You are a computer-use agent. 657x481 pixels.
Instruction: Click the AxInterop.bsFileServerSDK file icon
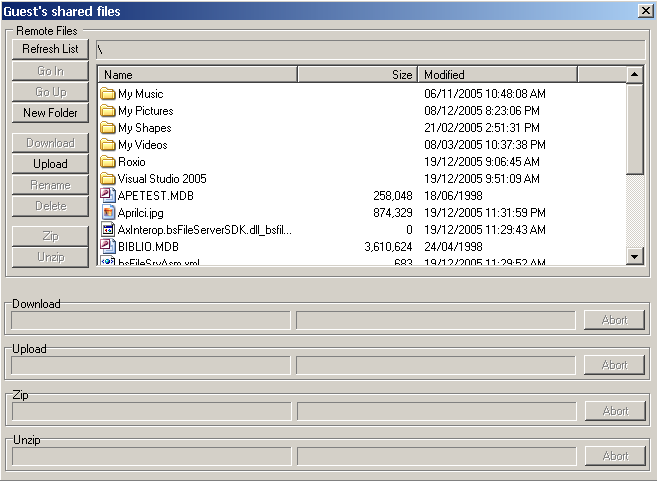point(108,230)
